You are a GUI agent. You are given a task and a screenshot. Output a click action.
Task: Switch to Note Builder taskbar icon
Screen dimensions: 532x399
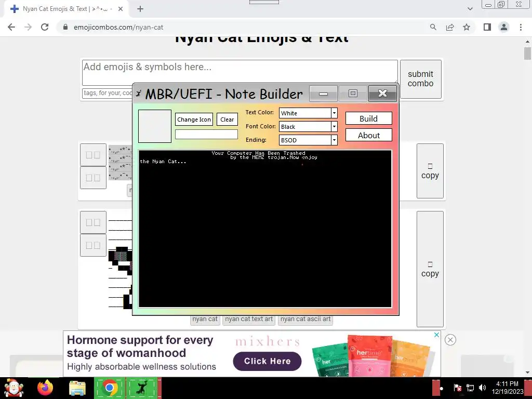click(x=141, y=388)
